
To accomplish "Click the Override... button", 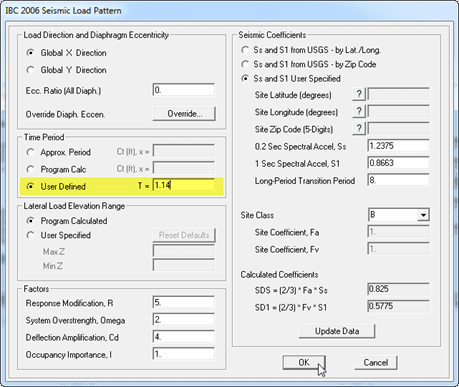I will pyautogui.click(x=184, y=114).
